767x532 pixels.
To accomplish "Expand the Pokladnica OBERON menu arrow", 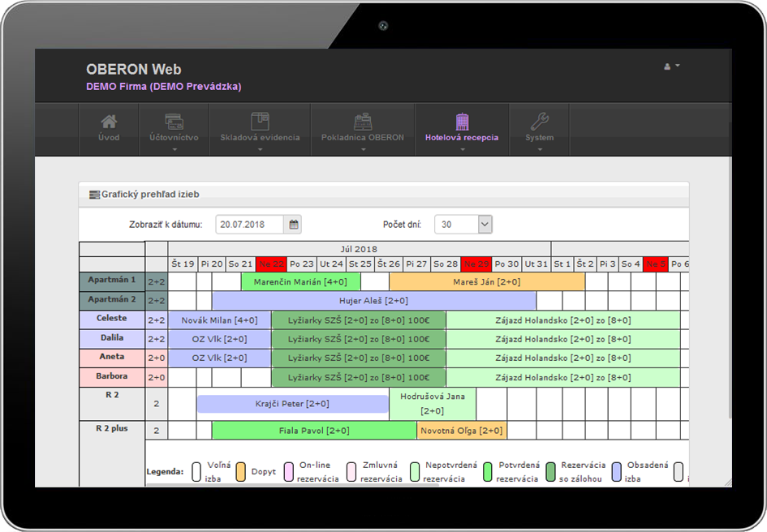I will pyautogui.click(x=363, y=149).
